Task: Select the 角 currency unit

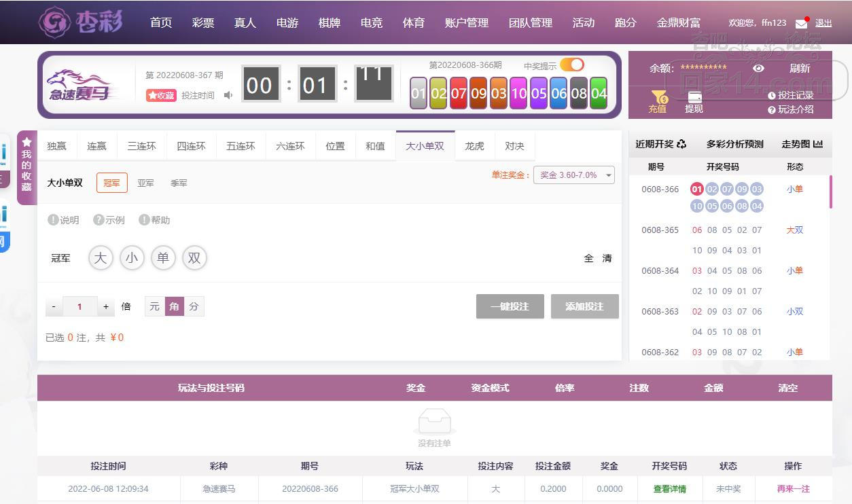Action: (175, 307)
